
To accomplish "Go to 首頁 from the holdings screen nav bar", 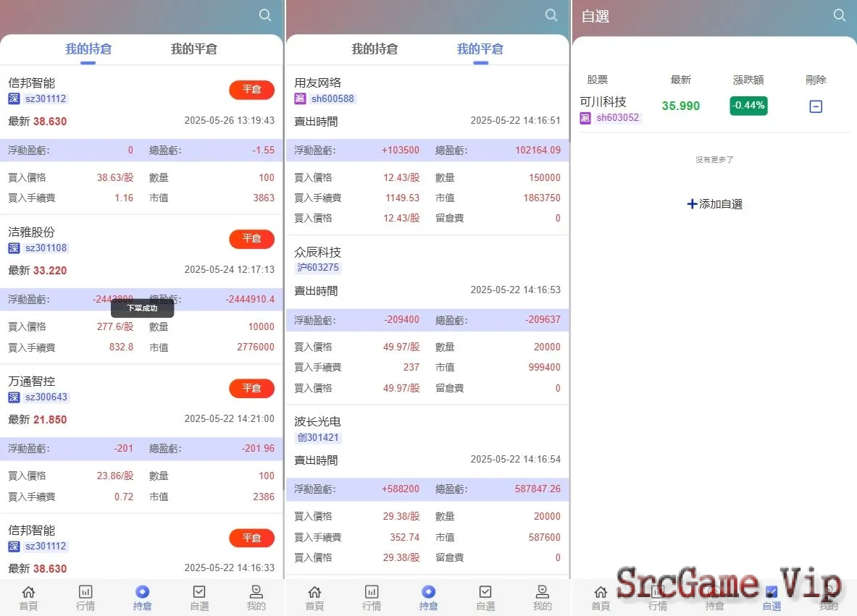I will click(x=28, y=598).
